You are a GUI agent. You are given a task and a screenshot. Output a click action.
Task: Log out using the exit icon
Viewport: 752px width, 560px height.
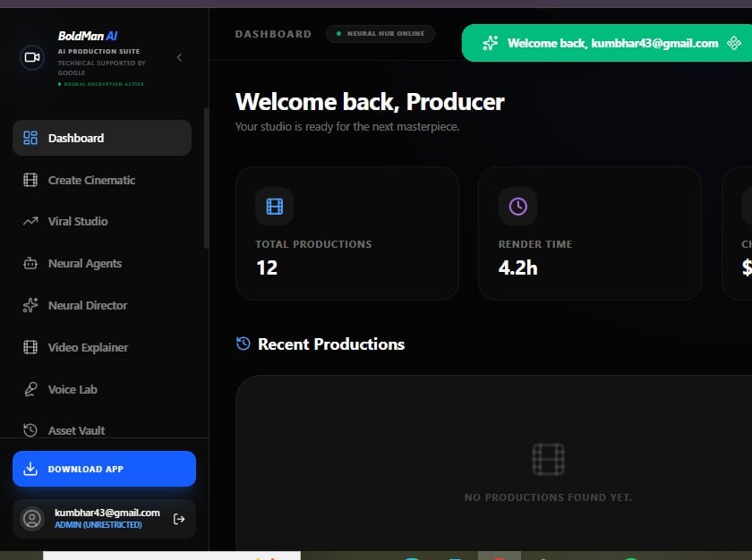pyautogui.click(x=179, y=519)
